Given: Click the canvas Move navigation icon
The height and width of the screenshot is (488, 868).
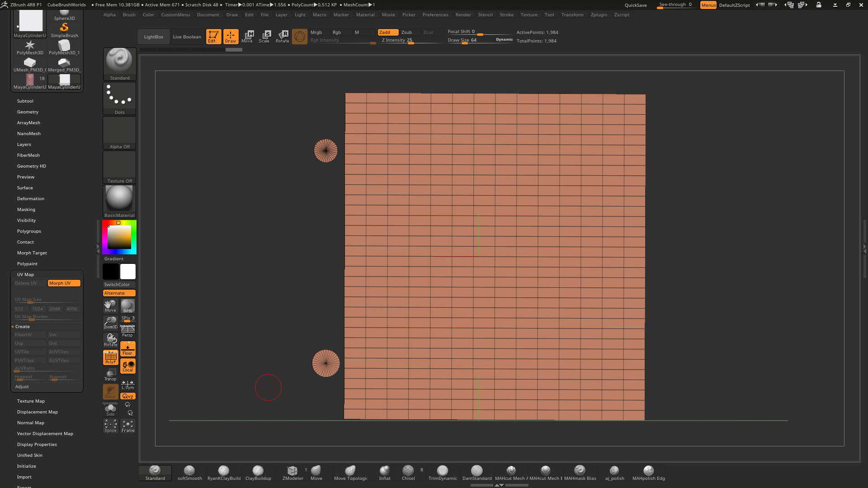Looking at the screenshot, I should pos(111,306).
